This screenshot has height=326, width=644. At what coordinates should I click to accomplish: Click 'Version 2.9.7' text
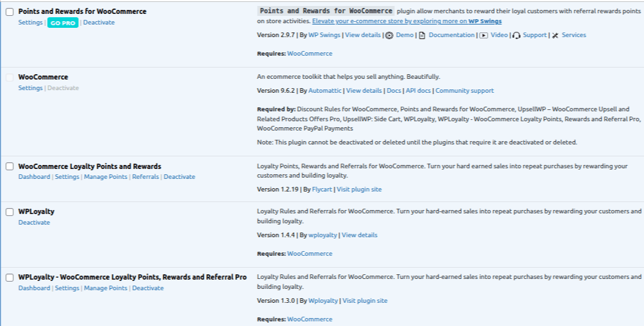pyautogui.click(x=276, y=35)
